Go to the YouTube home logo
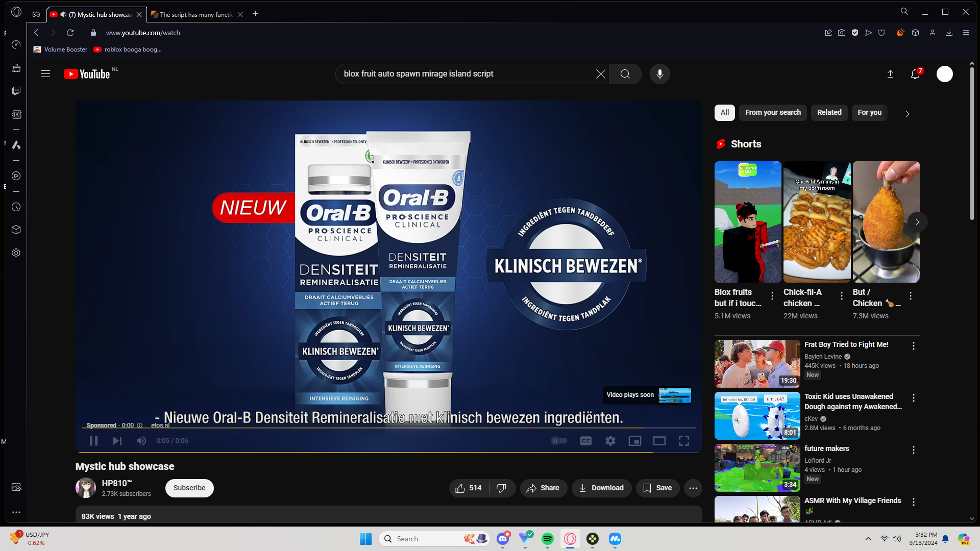980x551 pixels. coord(87,74)
